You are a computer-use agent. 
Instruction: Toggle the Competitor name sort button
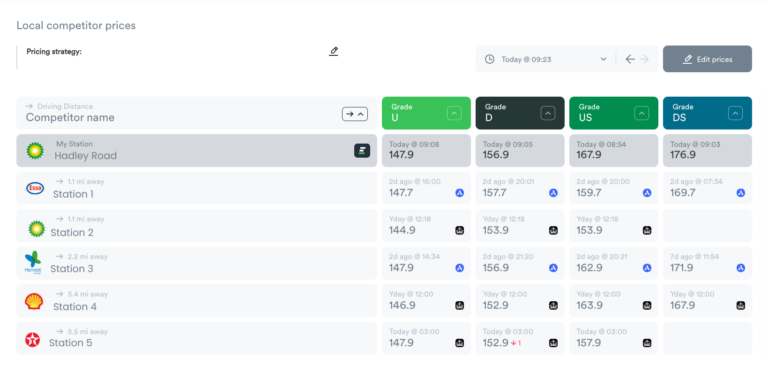point(355,114)
